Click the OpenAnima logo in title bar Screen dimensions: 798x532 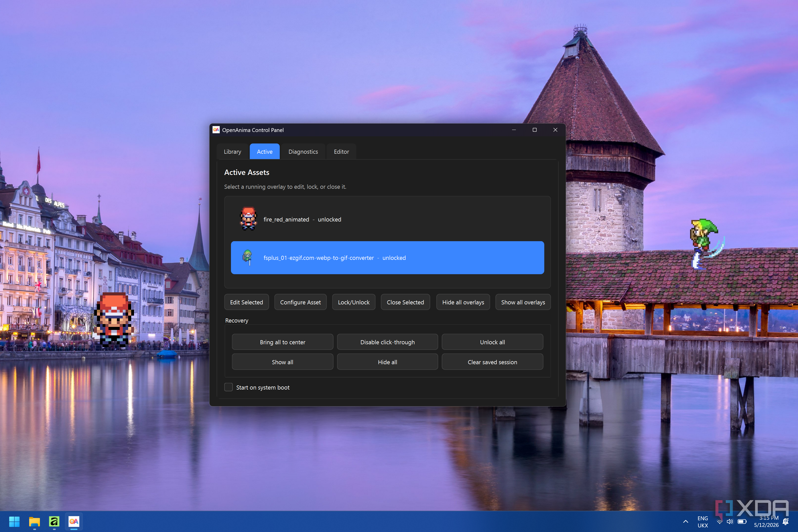click(x=216, y=130)
